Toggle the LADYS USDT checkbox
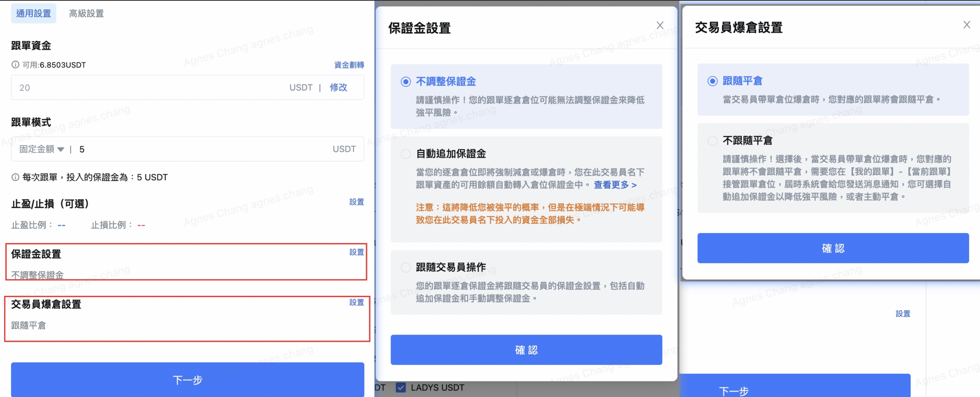980x397 pixels. pyautogui.click(x=400, y=387)
